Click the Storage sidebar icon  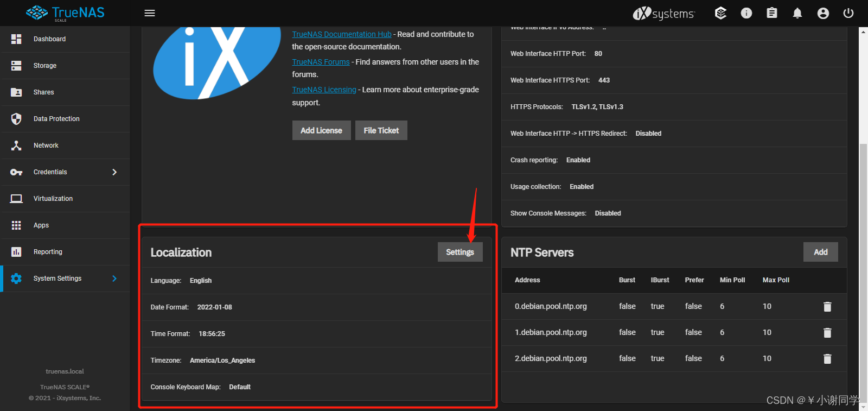click(x=16, y=66)
